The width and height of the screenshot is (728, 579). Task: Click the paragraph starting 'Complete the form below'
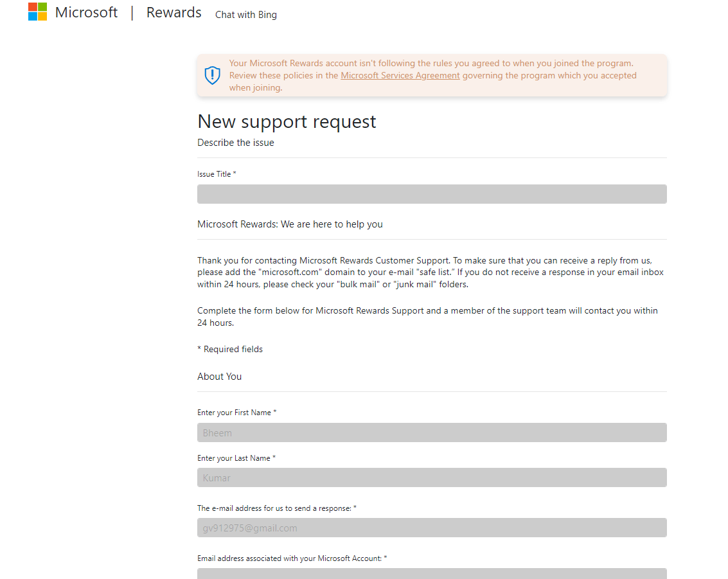point(427,317)
